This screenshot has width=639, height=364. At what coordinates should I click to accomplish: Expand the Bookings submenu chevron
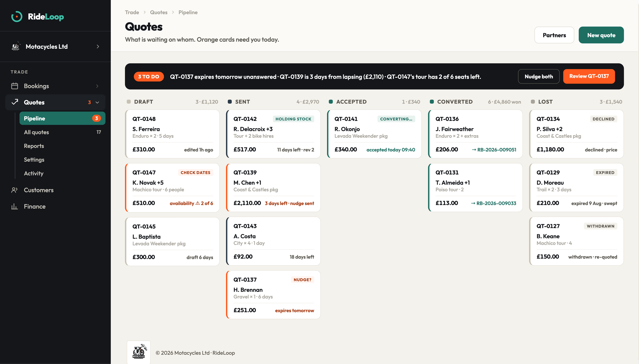click(x=97, y=86)
